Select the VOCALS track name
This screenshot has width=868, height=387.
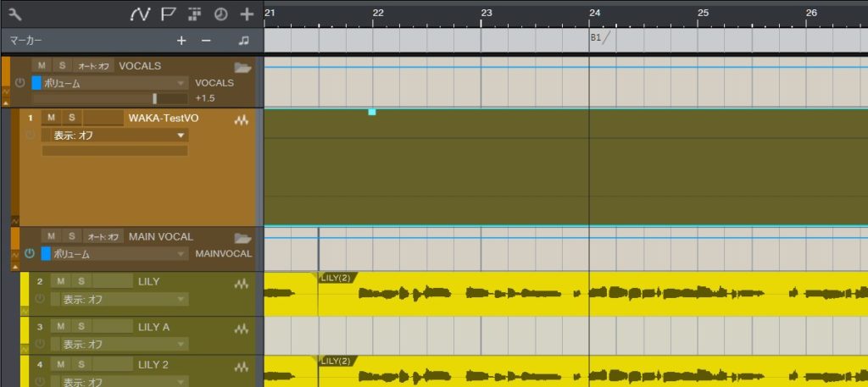pos(140,66)
